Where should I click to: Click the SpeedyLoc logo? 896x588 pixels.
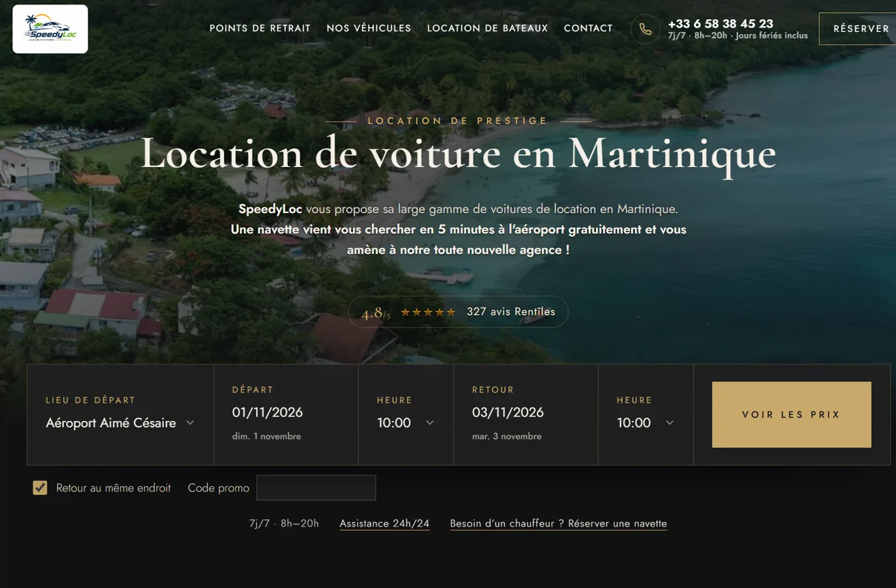50,29
